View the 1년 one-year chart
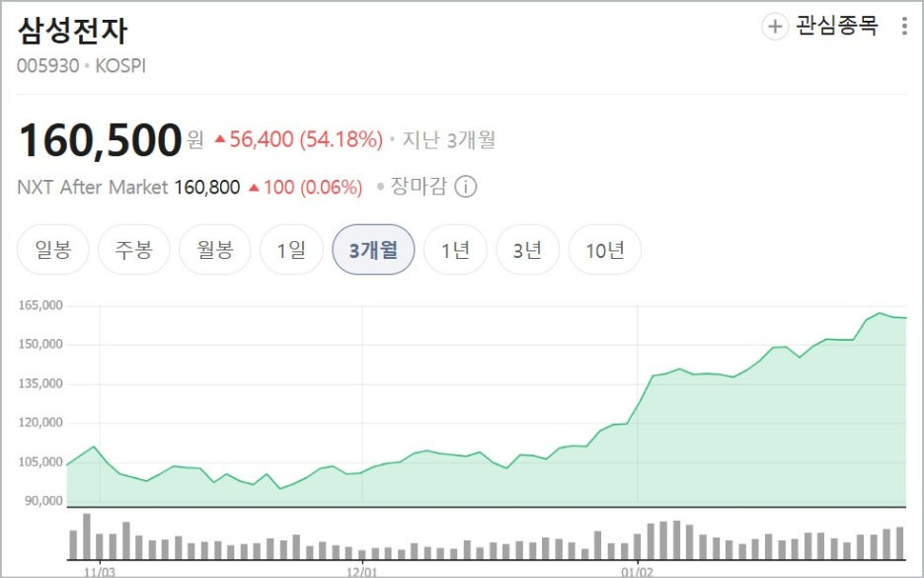 pos(455,249)
